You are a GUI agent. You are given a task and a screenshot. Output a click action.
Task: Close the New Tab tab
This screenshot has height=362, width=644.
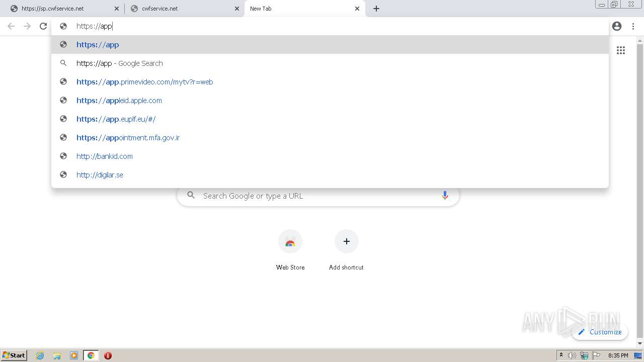click(x=357, y=9)
